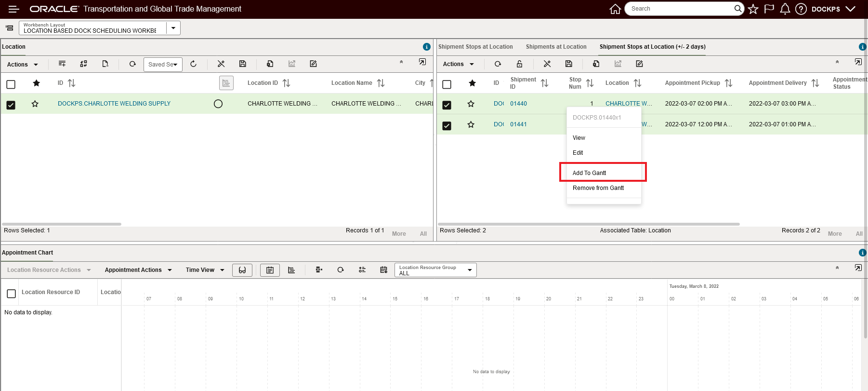868x391 pixels.
Task: Click the Home icon in header
Action: [x=615, y=9]
